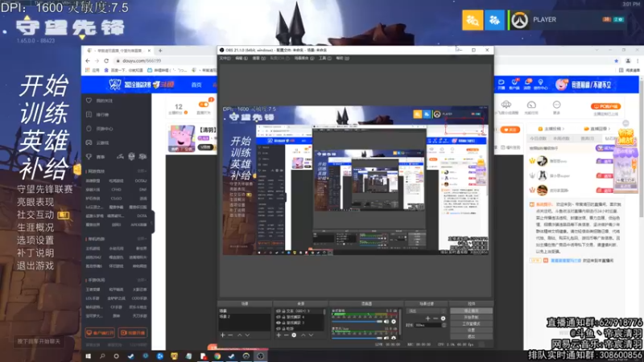The width and height of the screenshot is (644, 362).
Task: Open settings gear of second mixer channel
Action: click(394, 338)
